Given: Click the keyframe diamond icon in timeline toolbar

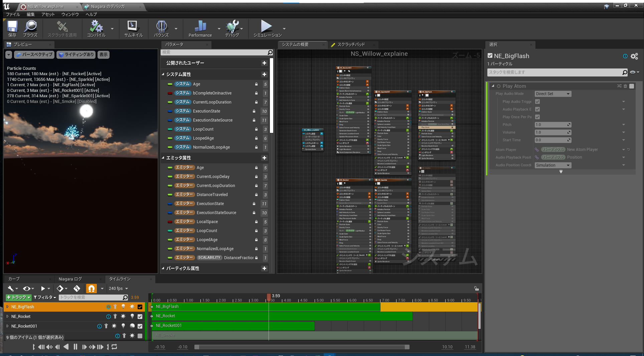Looking at the screenshot, I should click(x=60, y=288).
